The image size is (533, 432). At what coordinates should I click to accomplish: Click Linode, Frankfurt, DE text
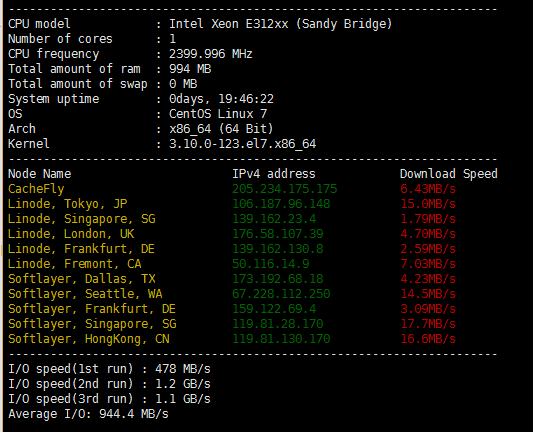tap(81, 249)
